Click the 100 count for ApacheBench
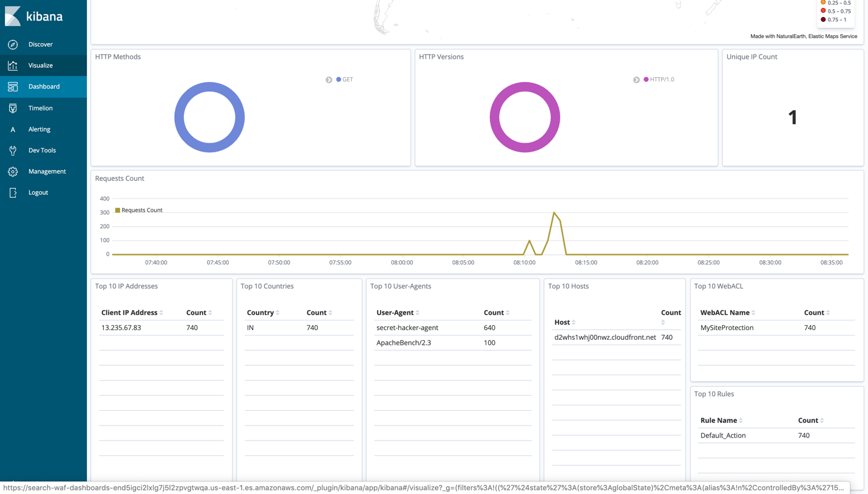 pos(489,343)
